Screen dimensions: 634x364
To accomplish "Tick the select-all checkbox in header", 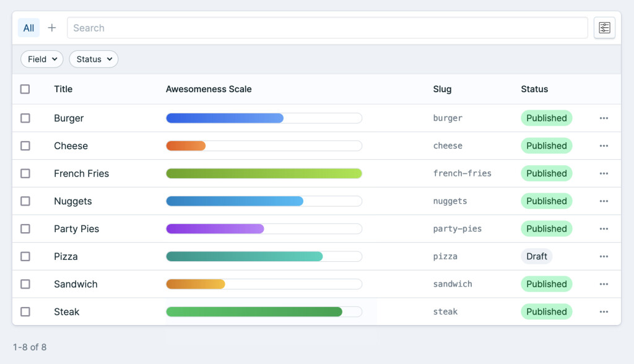I will [25, 89].
